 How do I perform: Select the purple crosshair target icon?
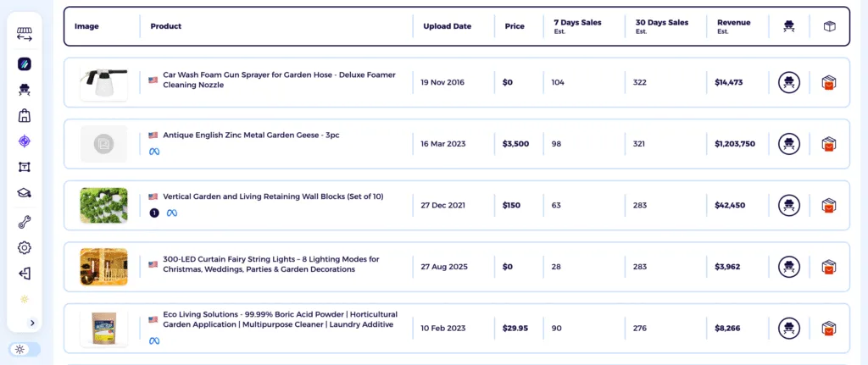(24, 141)
